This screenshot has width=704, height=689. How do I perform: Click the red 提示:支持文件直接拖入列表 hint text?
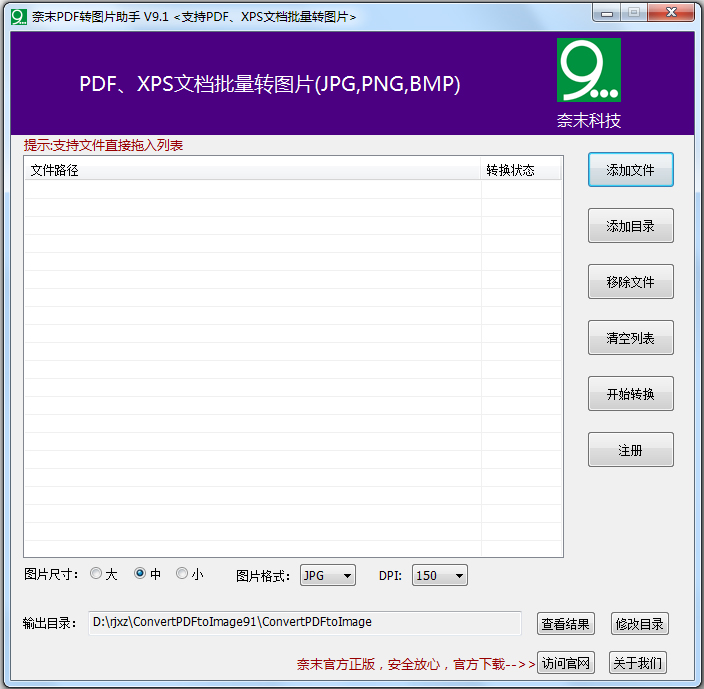coord(103,145)
